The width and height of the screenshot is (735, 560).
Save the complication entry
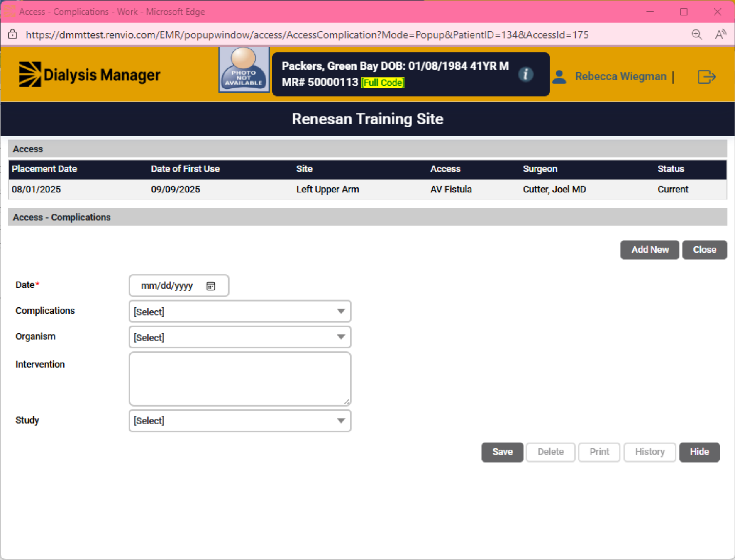point(502,452)
